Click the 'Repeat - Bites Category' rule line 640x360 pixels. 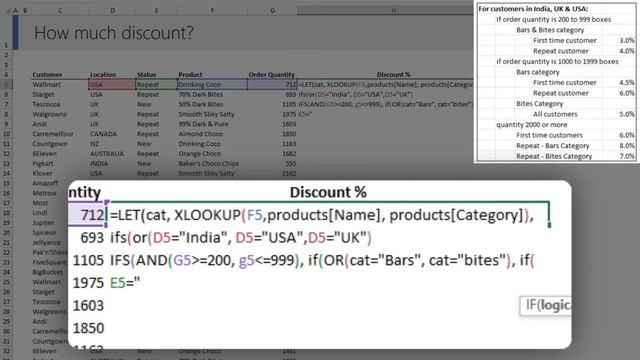554,156
